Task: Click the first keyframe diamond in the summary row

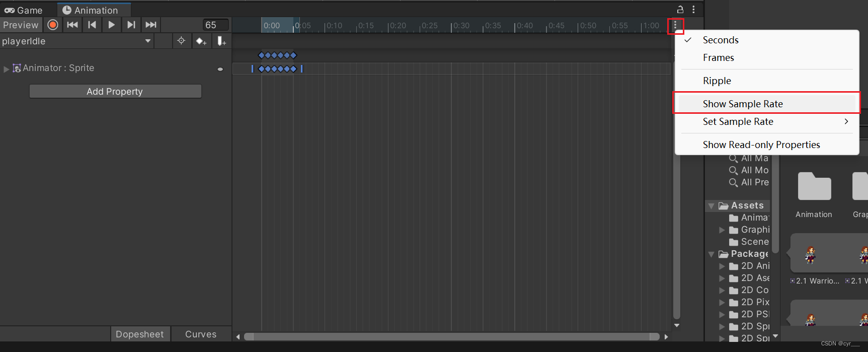Action: (x=261, y=55)
